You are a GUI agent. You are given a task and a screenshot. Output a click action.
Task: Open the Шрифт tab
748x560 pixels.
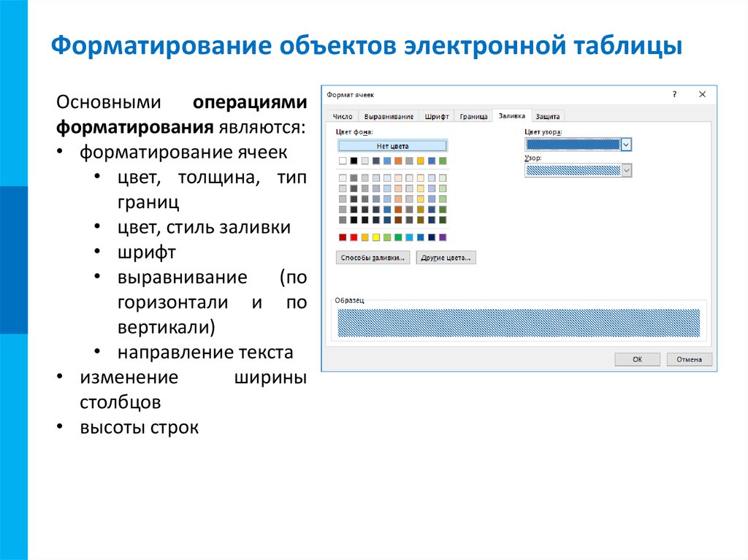pos(437,116)
